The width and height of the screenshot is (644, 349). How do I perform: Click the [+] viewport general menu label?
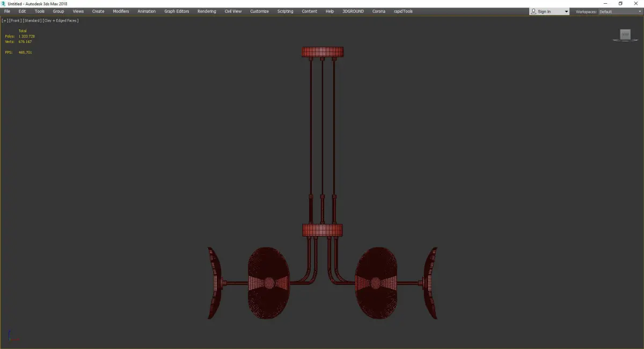(x=4, y=20)
